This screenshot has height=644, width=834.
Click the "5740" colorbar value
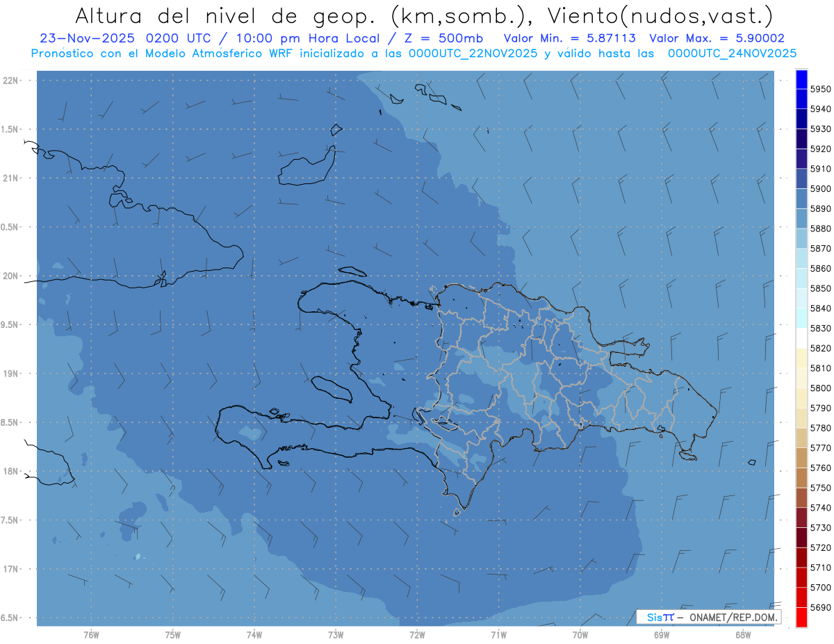click(820, 508)
